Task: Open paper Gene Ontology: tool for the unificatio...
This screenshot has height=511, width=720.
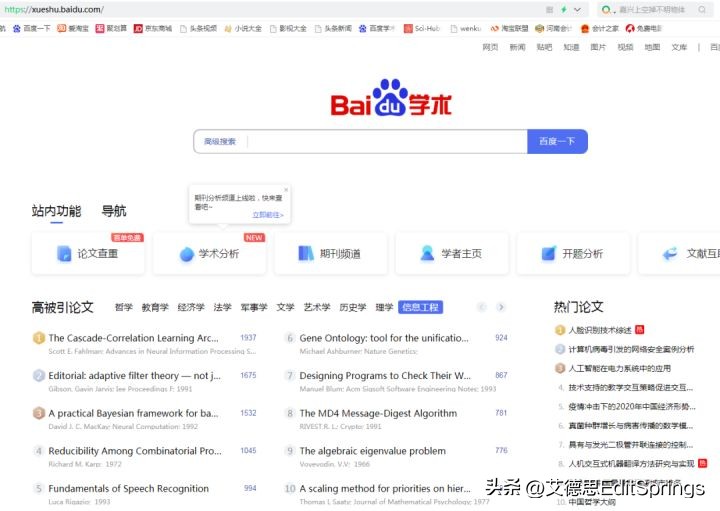Action: coord(384,338)
